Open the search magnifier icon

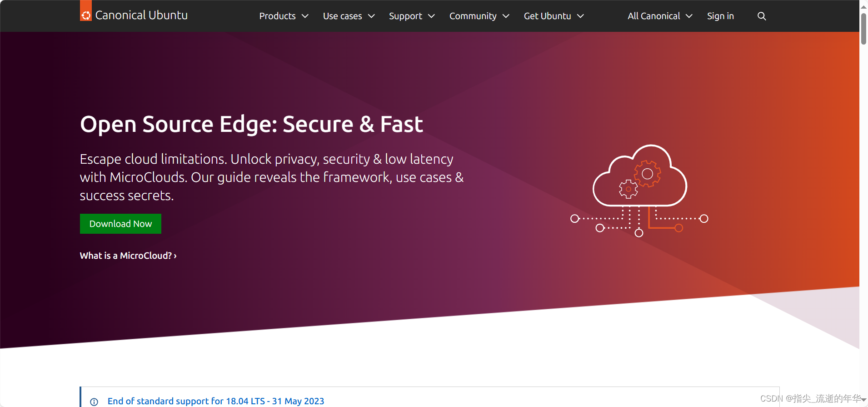coord(762,16)
